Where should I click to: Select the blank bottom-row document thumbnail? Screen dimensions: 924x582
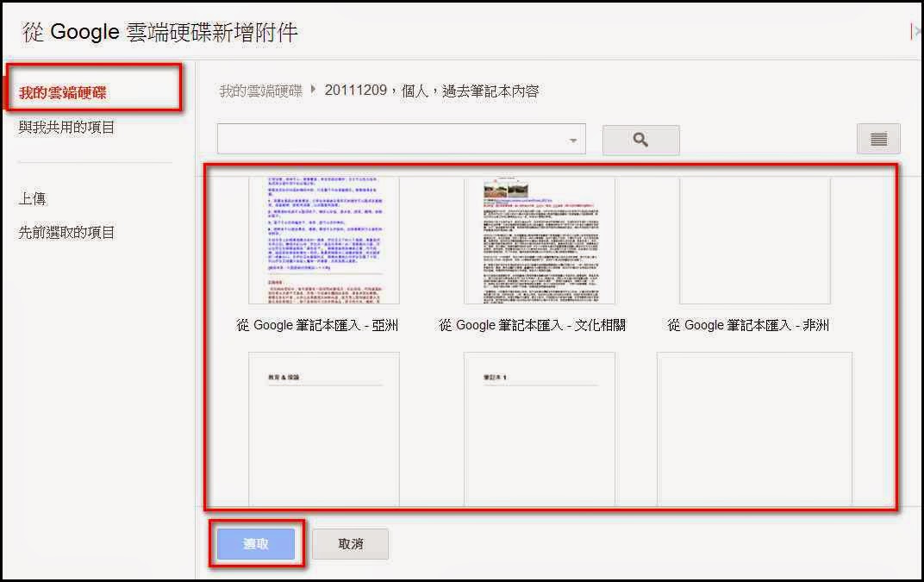755,429
